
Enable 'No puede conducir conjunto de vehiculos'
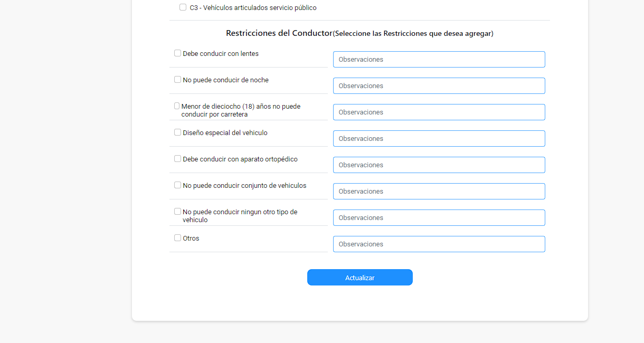click(x=177, y=185)
